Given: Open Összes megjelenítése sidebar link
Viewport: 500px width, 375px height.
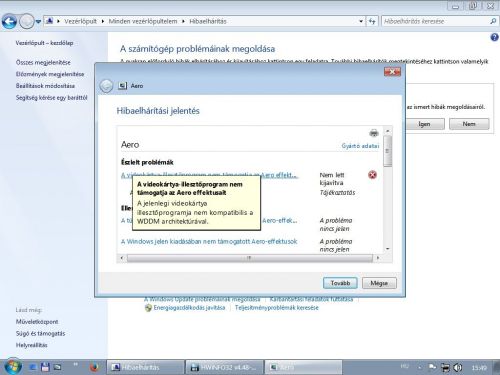Looking at the screenshot, I should pos(43,62).
